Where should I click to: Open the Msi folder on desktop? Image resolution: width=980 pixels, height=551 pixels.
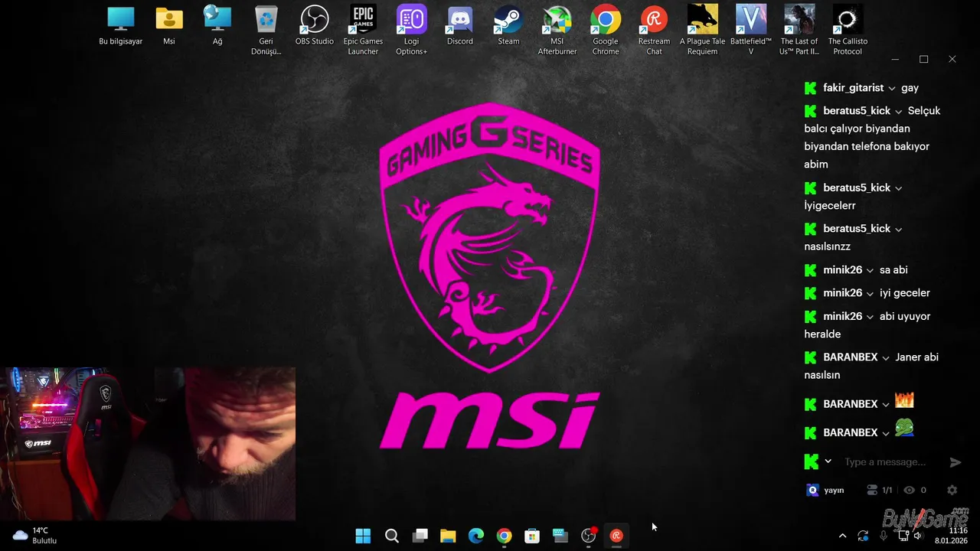[169, 26]
